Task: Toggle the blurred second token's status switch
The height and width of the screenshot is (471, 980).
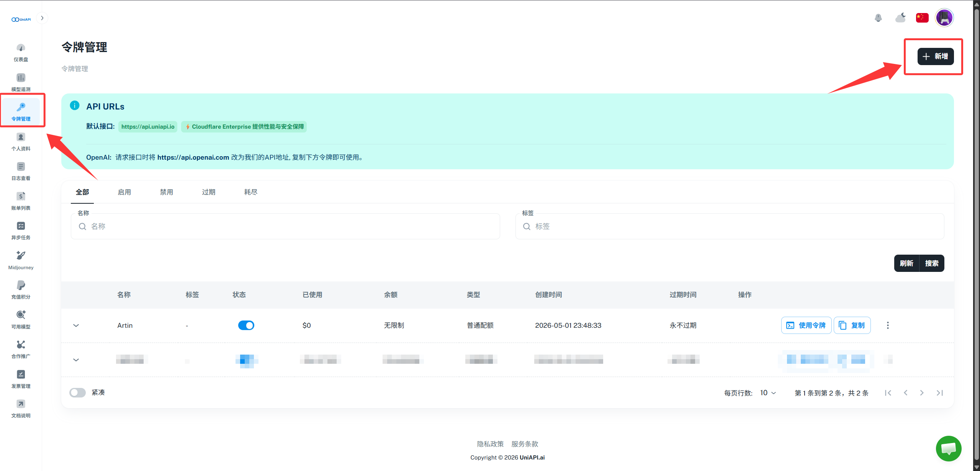Action: point(246,360)
